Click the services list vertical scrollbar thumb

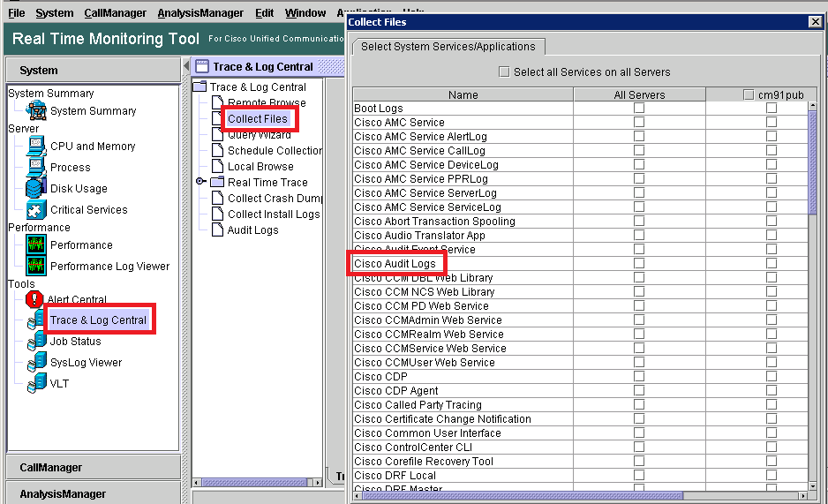[x=813, y=162]
